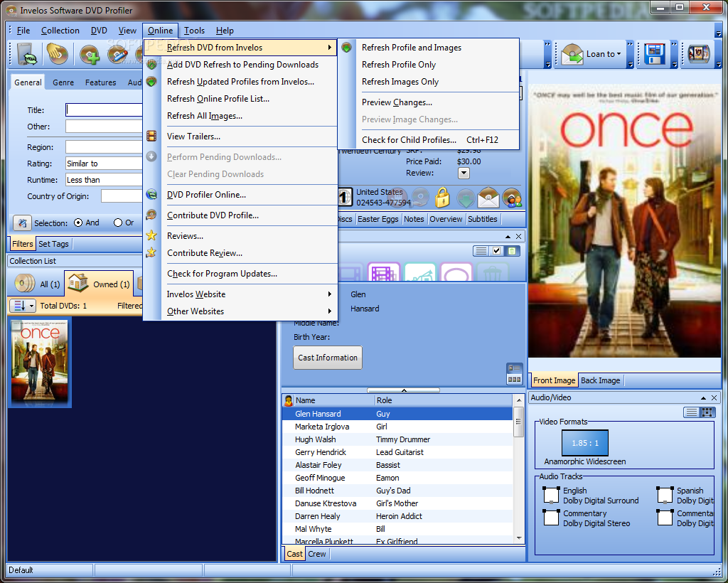Screen dimensions: 728x583
Task: Choose Refresh Profile and Images
Action: pyautogui.click(x=428, y=48)
